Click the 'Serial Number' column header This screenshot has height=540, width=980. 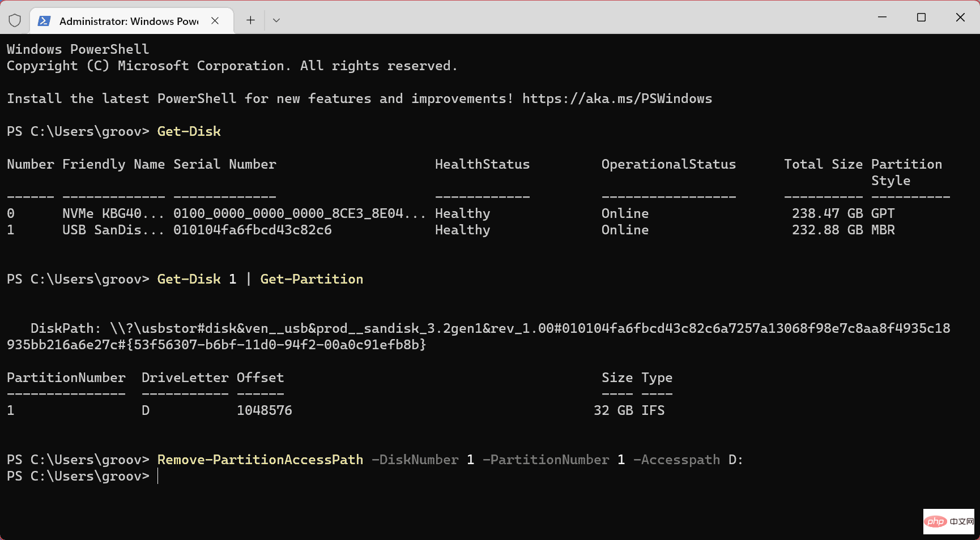click(225, 164)
